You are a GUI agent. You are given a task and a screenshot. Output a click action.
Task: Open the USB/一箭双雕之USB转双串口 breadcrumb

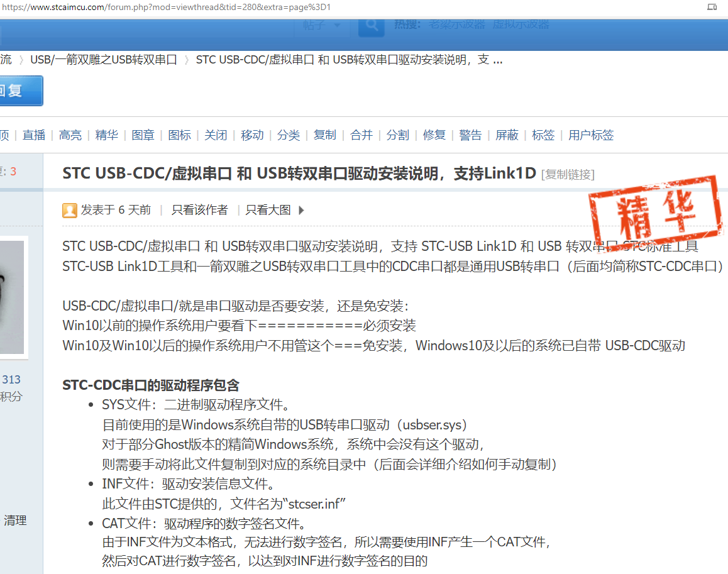[x=104, y=60]
